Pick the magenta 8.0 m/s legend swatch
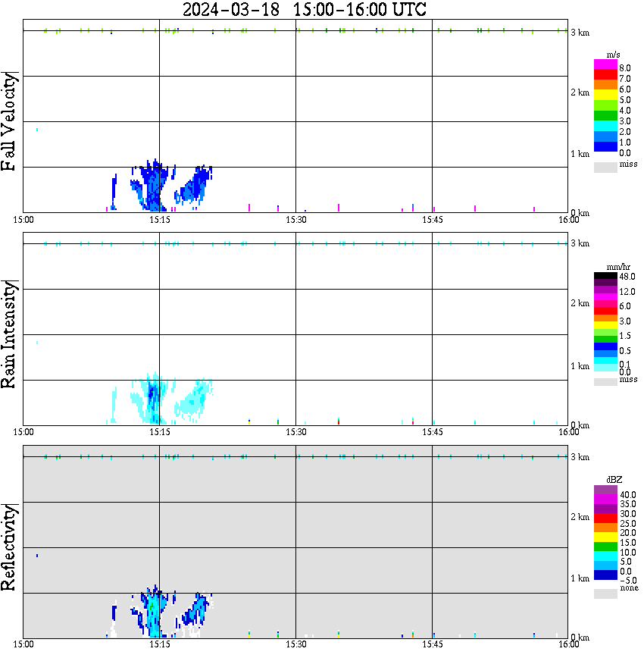The width and height of the screenshot is (644, 658). tap(605, 64)
